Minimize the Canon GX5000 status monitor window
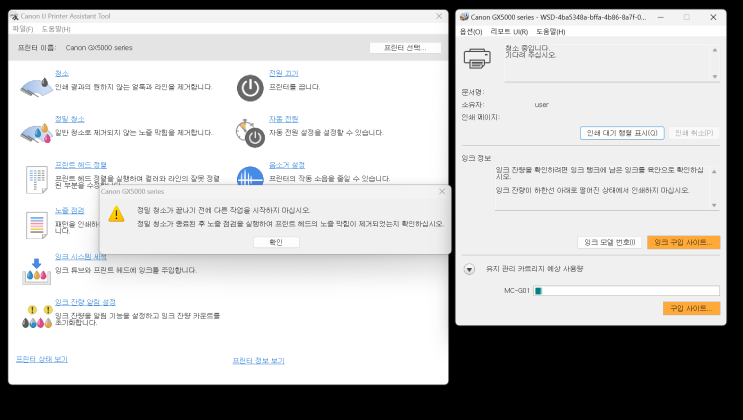The height and width of the screenshot is (420, 743). tap(661, 17)
